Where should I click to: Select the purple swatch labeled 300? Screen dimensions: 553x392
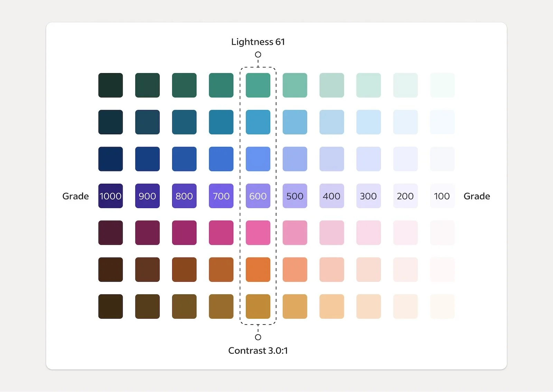[x=369, y=196]
